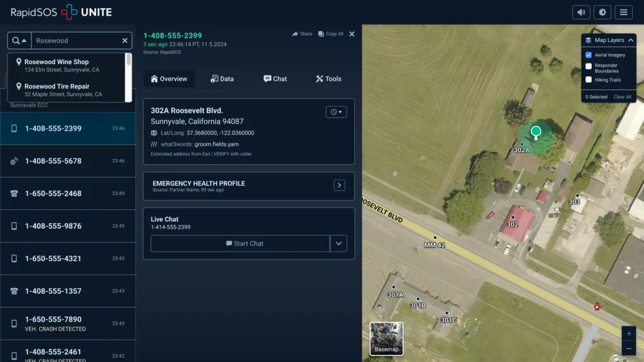Open the Live Chat options dropdown

click(x=339, y=243)
